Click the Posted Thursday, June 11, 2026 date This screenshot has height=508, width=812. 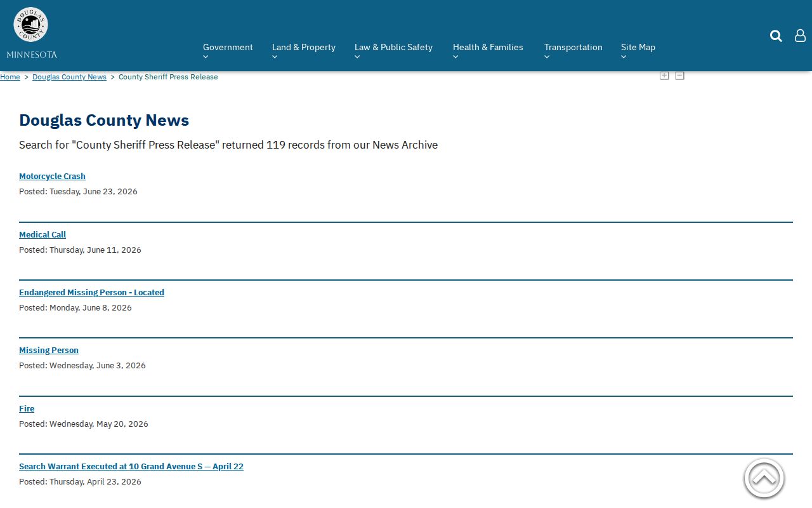(x=80, y=250)
